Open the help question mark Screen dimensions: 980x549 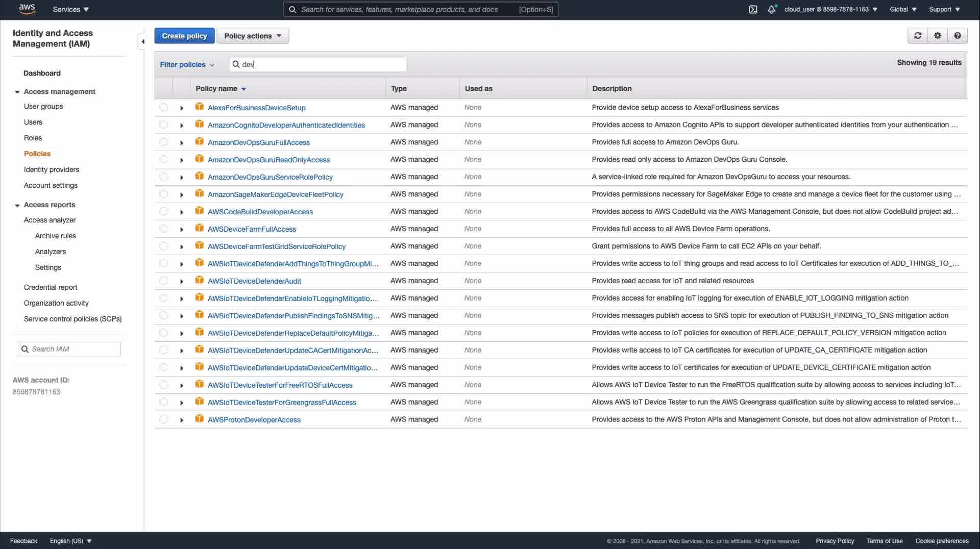(x=958, y=36)
